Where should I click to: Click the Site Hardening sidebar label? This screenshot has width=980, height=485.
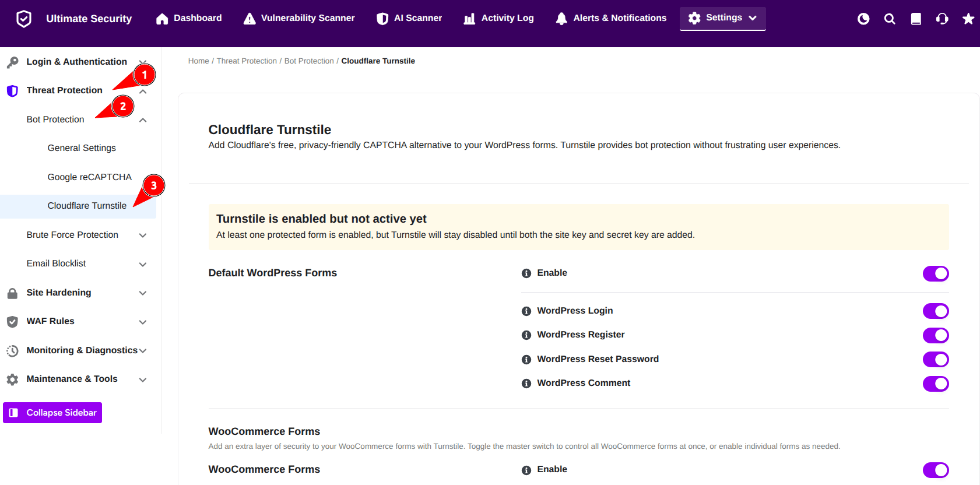pyautogui.click(x=59, y=293)
